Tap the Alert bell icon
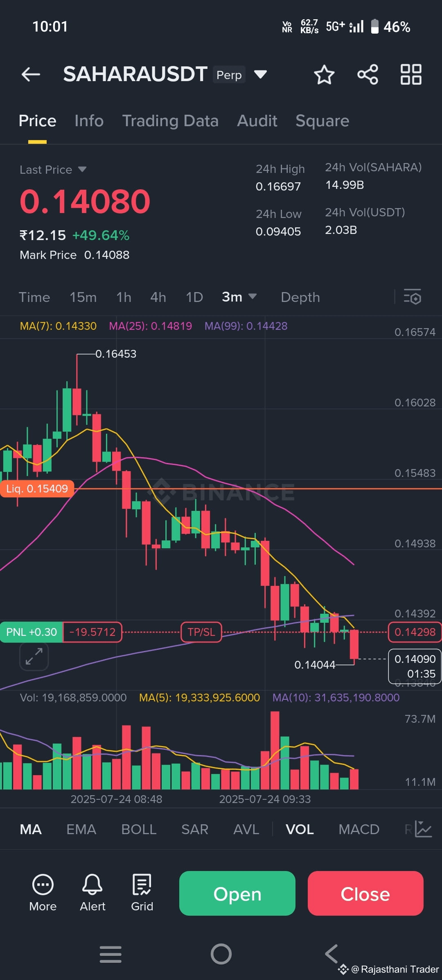Viewport: 442px width, 980px height. [92, 893]
